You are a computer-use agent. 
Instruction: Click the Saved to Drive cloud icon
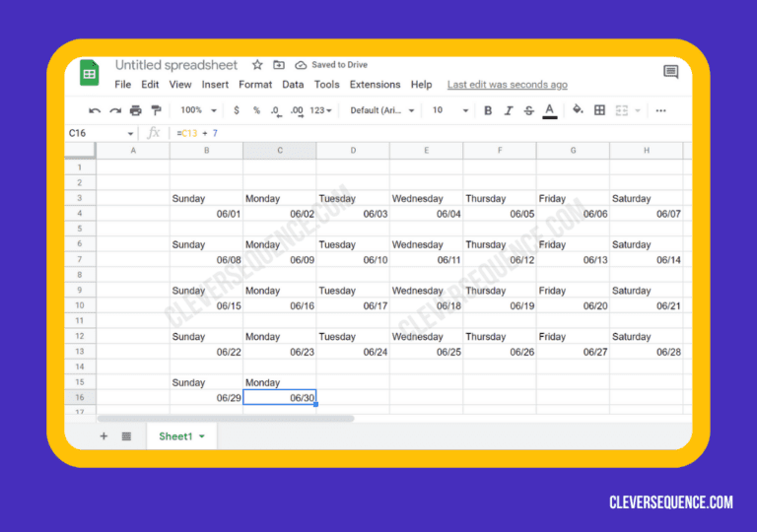tap(301, 65)
